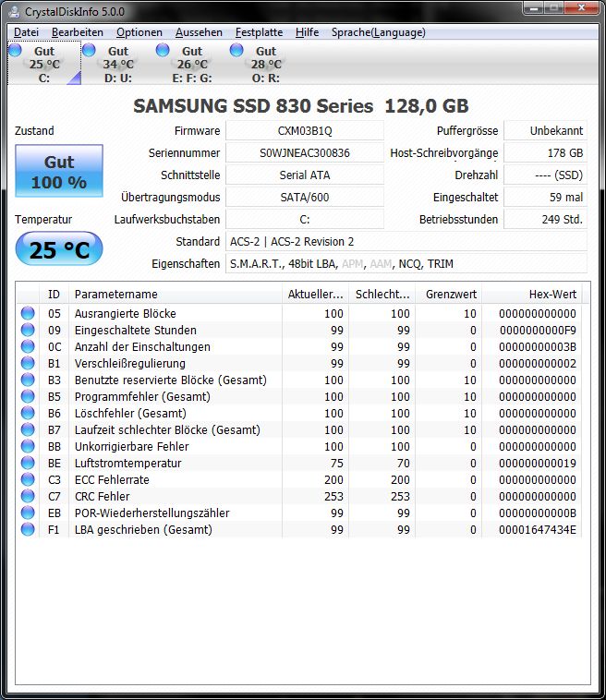Open the Aussehen menu
Image resolution: width=606 pixels, height=700 pixels.
click(199, 32)
